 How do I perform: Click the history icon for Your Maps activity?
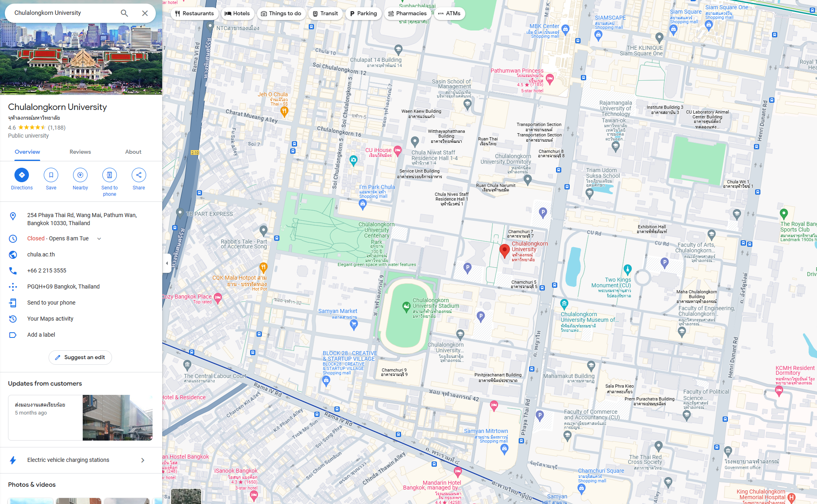13,319
